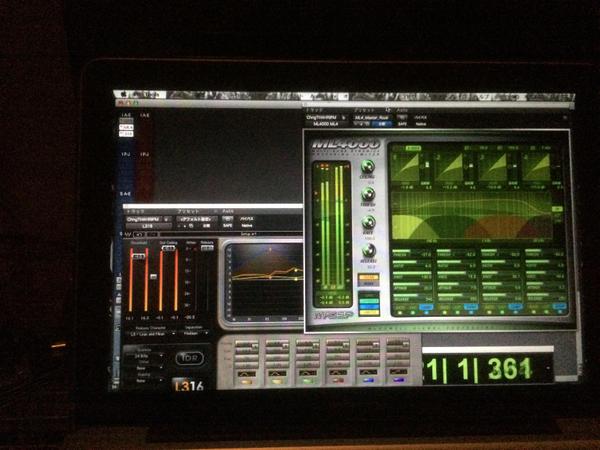This screenshot has height=450, width=600.
Task: Click the L316 Release value field
Action: [207, 248]
